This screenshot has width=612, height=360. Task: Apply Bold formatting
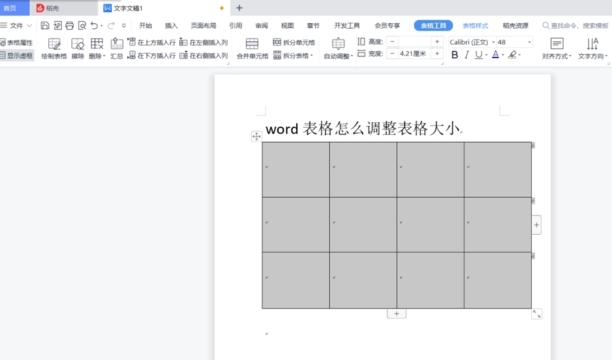tap(454, 55)
